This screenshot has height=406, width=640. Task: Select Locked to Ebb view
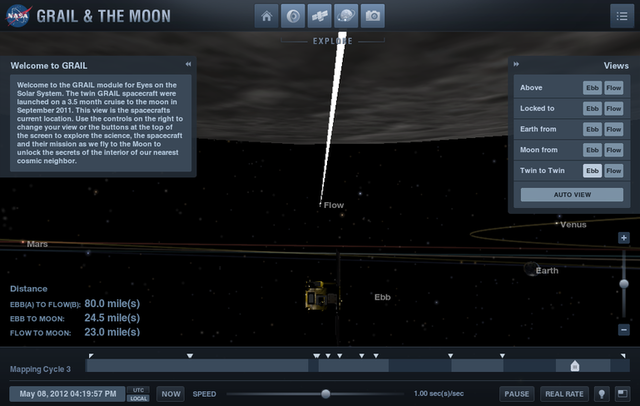coord(592,109)
